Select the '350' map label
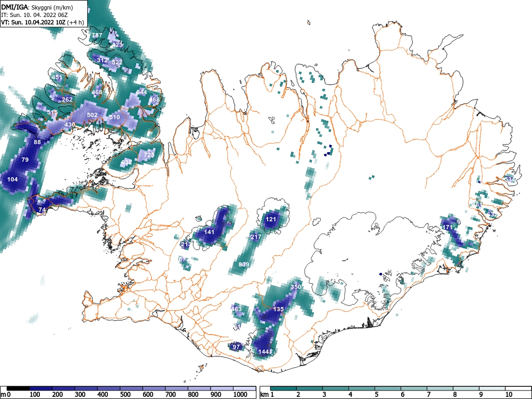Image resolution: width=532 pixels, height=399 pixels. (x=296, y=287)
